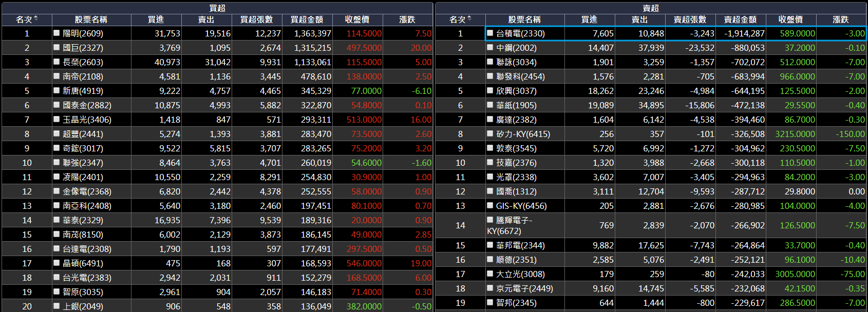This screenshot has width=868, height=312.
Task: Open stock 金像電(2368)
Action: (x=87, y=191)
